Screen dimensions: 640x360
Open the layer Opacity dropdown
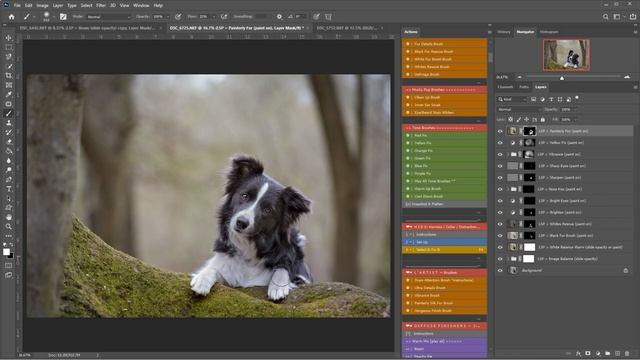(575, 109)
